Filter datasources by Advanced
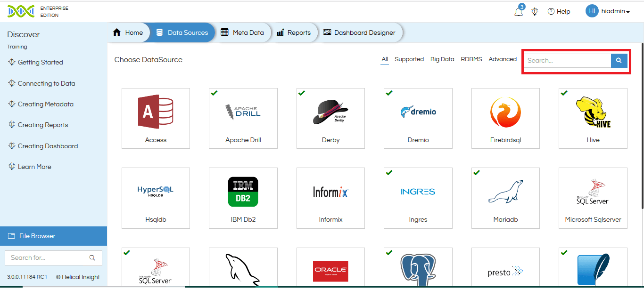The width and height of the screenshot is (644, 289). 503,59
